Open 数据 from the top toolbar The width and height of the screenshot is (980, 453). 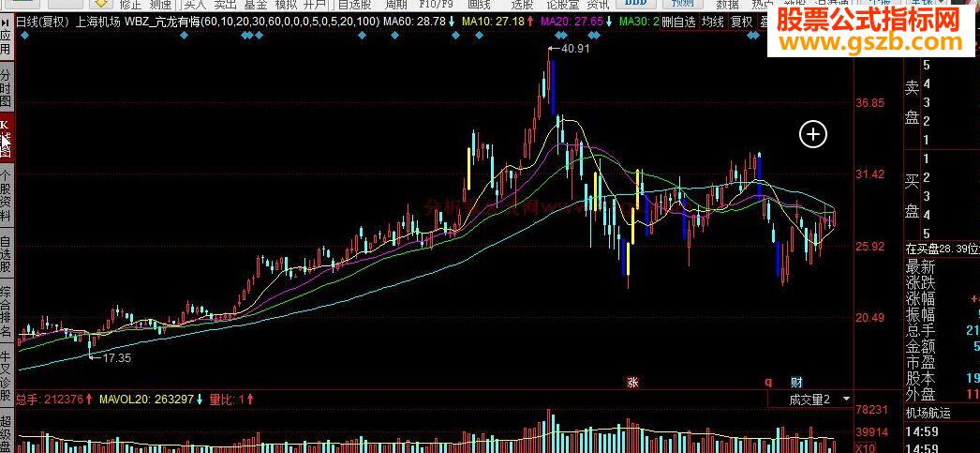click(x=727, y=5)
